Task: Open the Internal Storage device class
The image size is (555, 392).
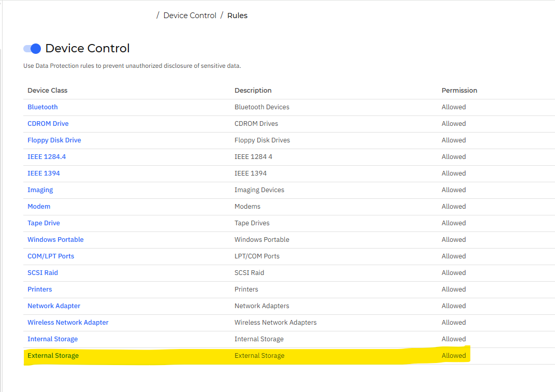Action: [x=53, y=339]
